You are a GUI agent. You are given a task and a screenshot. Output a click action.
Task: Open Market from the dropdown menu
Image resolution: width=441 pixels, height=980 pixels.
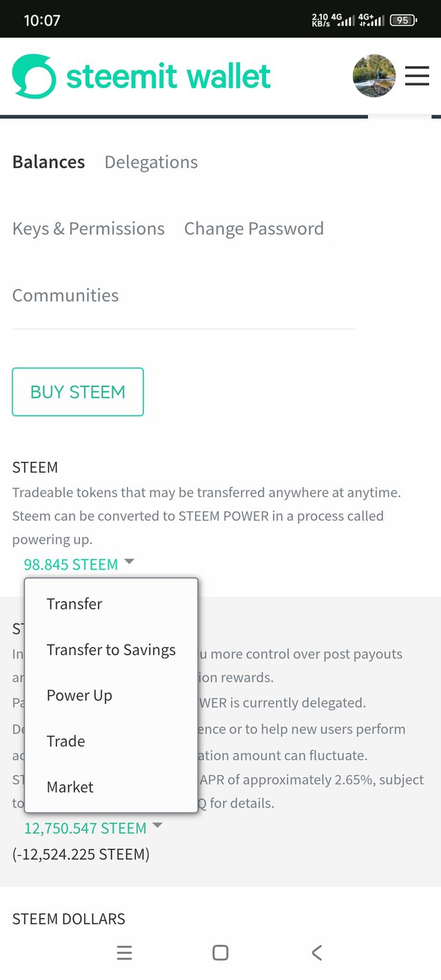coord(70,786)
